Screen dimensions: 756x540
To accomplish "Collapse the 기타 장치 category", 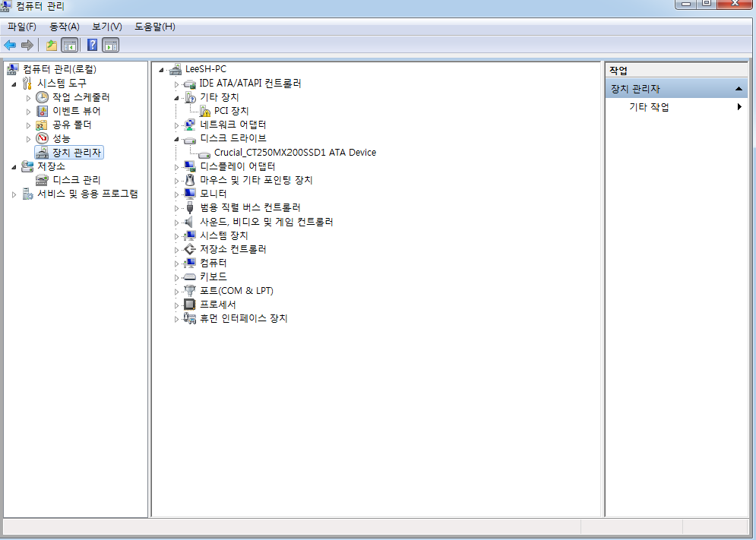I will (x=176, y=98).
